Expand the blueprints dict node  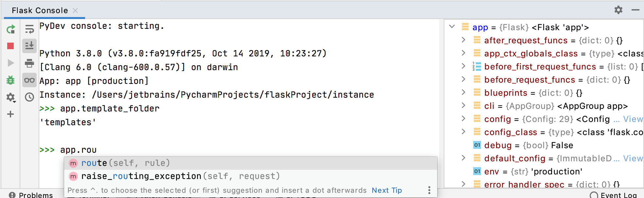[464, 93]
